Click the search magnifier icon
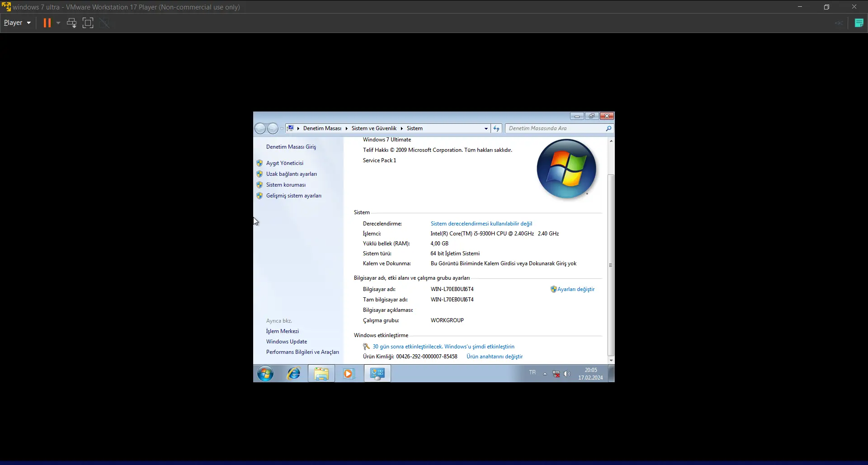The image size is (868, 465). coord(609,128)
